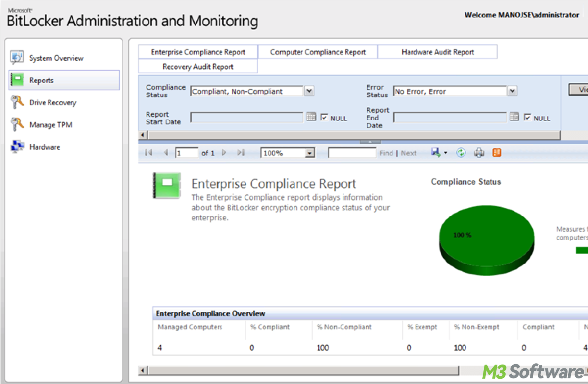This screenshot has width=588, height=384.
Task: Click the Report Start Date field
Action: coord(246,118)
